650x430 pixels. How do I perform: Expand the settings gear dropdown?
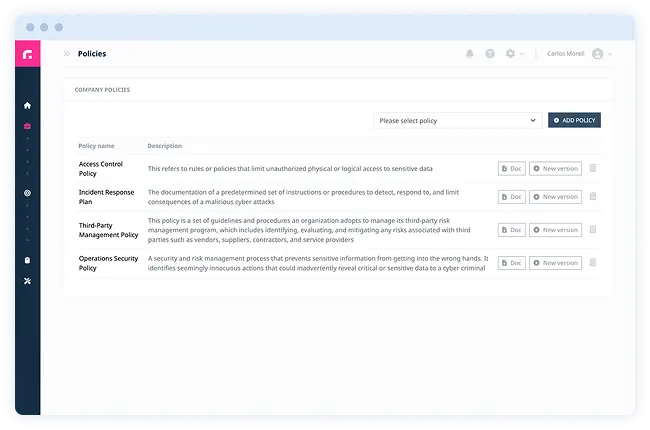click(x=514, y=54)
